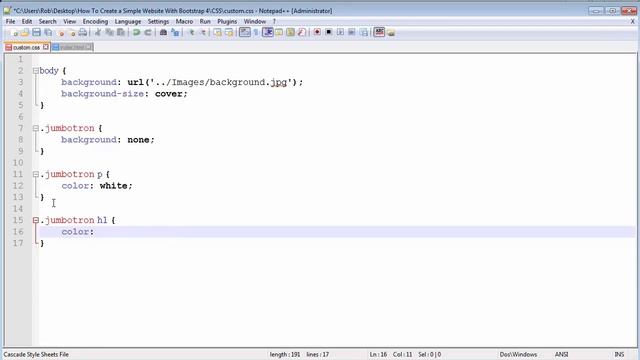640x360 pixels.
Task: Close the custom.css tab with its X
Action: point(46,47)
